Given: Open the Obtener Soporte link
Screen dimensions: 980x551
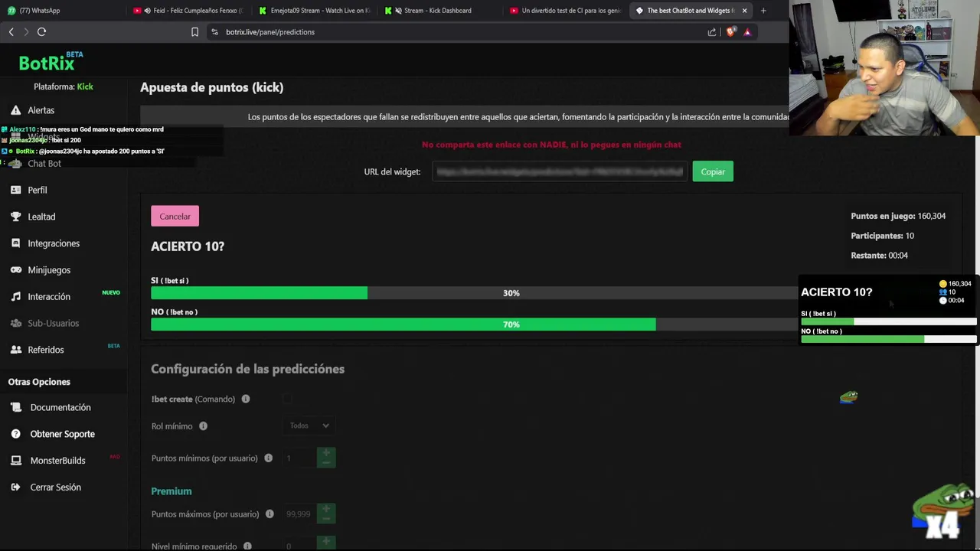Looking at the screenshot, I should (x=63, y=434).
